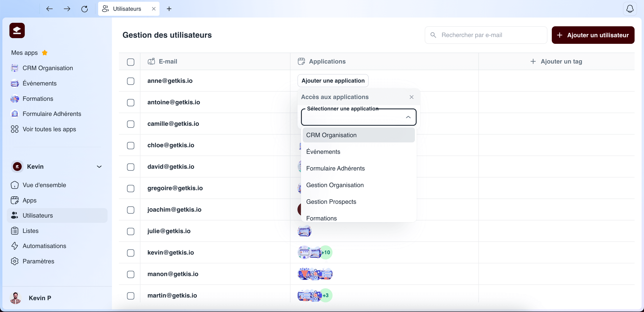Click the app logo in the sidebar

coord(17,30)
